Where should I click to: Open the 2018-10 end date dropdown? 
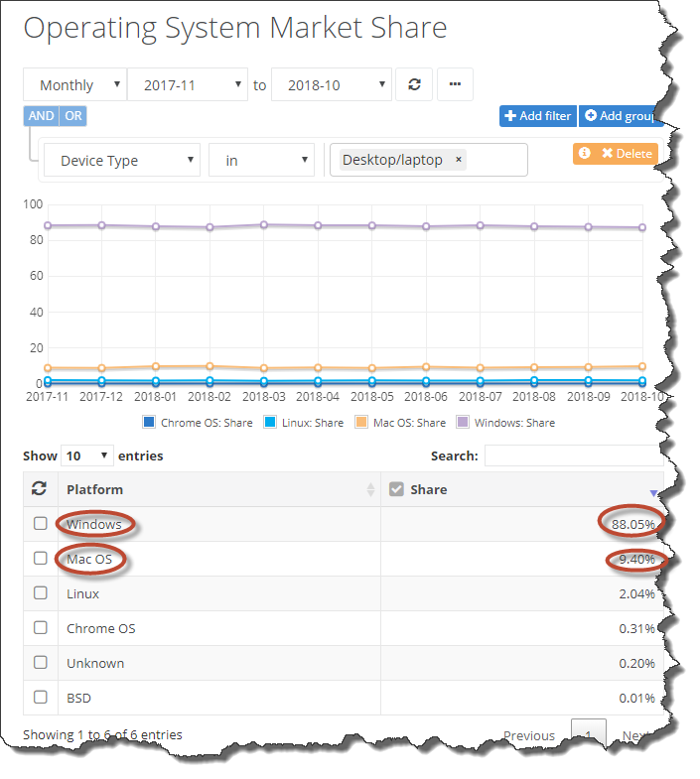[332, 85]
